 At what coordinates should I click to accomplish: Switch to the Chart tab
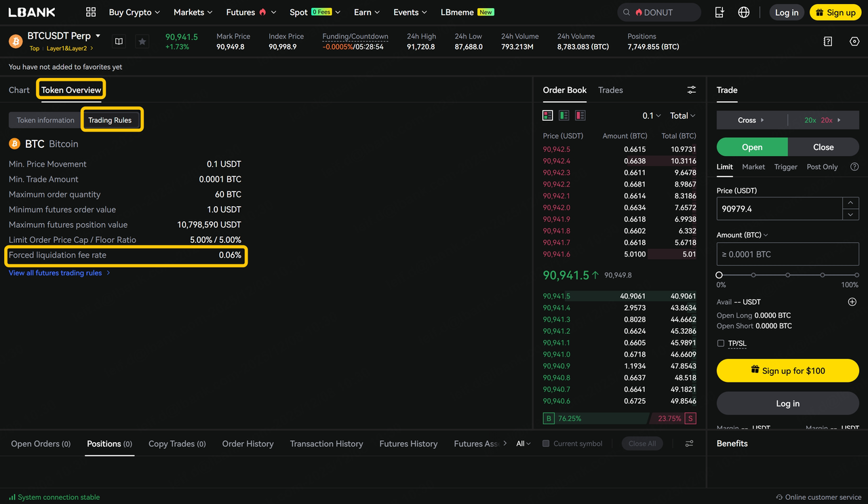point(19,90)
